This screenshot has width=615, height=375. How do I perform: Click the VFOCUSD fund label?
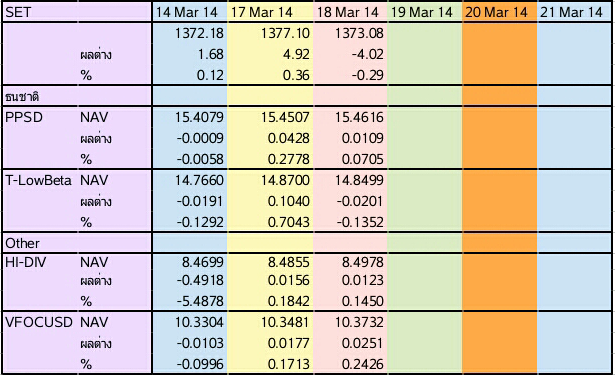(39, 322)
